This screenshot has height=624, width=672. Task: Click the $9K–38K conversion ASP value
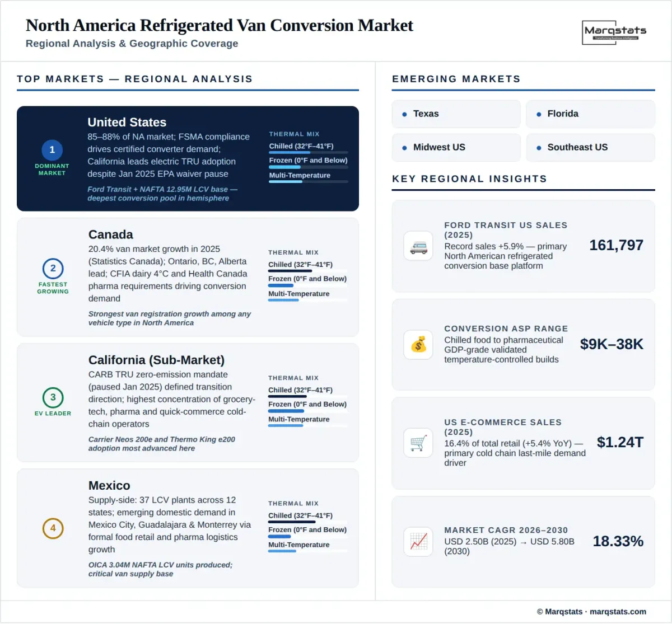612,344
